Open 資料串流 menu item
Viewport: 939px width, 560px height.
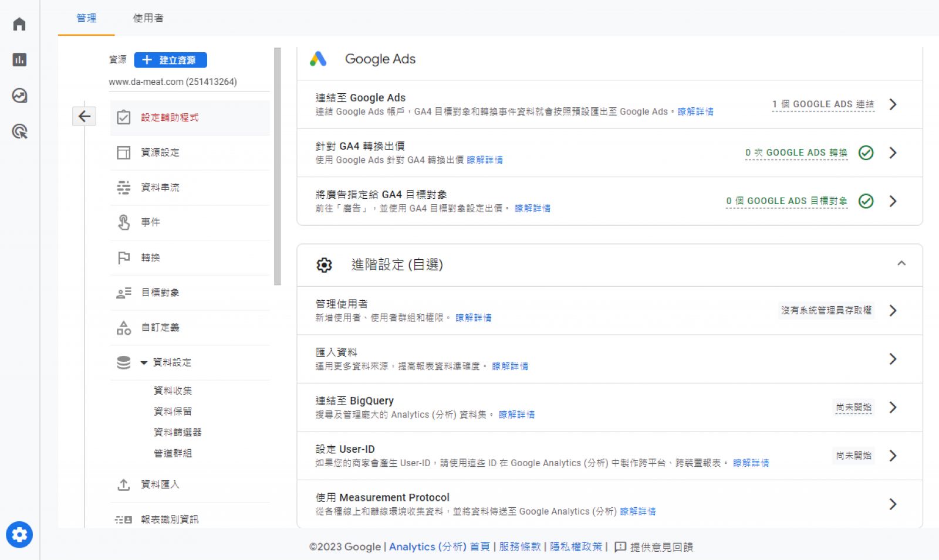tap(190, 188)
